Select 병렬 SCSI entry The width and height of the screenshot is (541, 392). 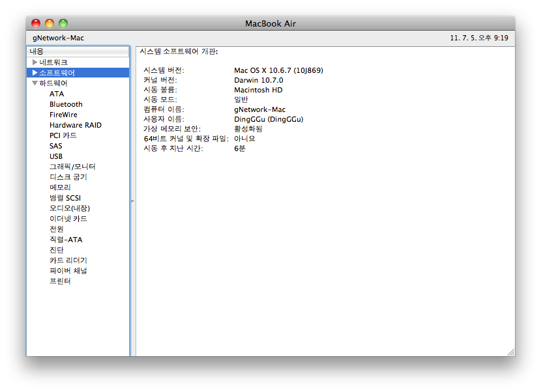(65, 198)
